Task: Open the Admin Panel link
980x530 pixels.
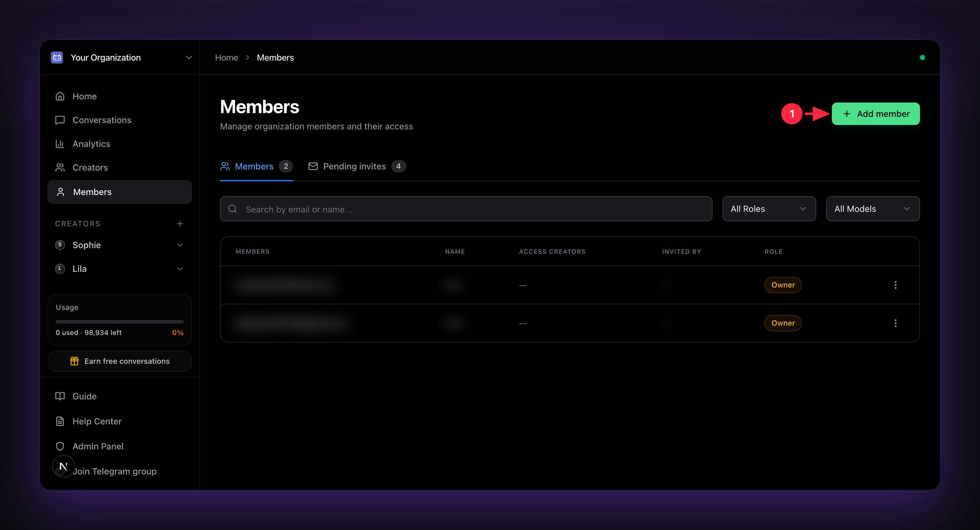Action: pyautogui.click(x=119, y=446)
